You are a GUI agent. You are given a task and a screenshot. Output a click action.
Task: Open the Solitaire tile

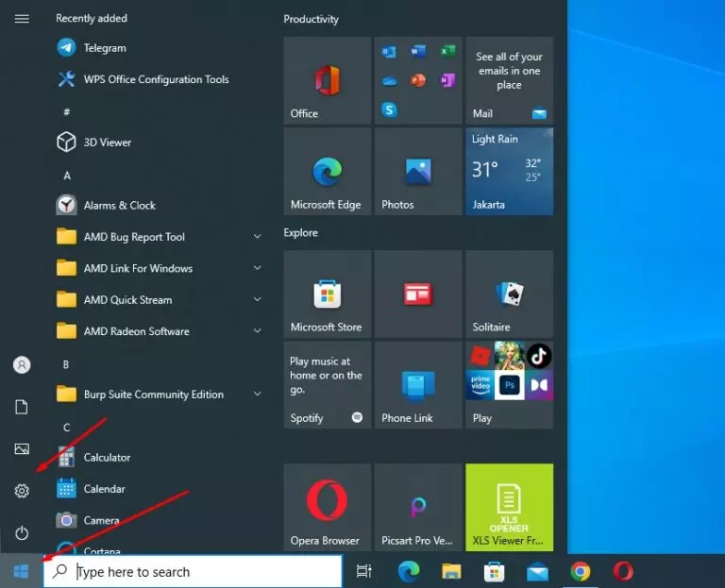509,294
